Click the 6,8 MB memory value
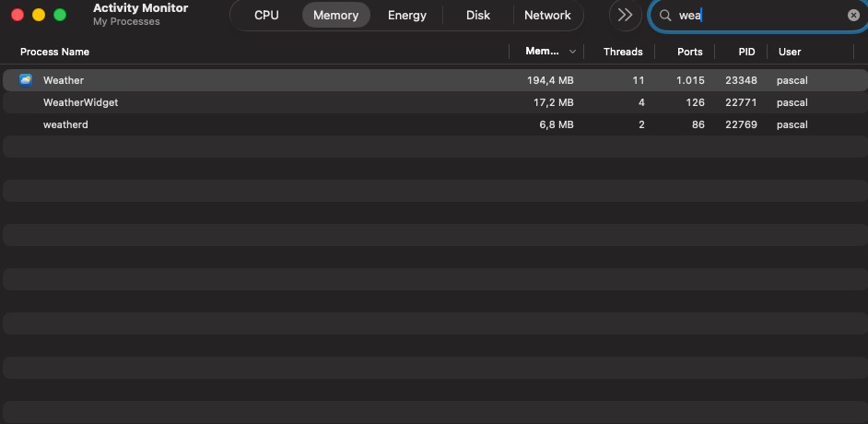The height and width of the screenshot is (424, 868). click(557, 124)
